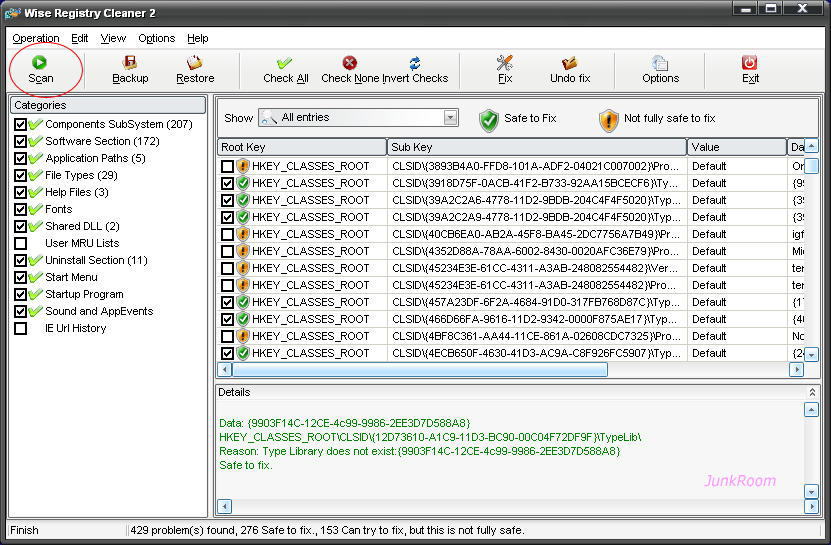
Task: Uncheck Application Paths category
Action: click(x=21, y=159)
